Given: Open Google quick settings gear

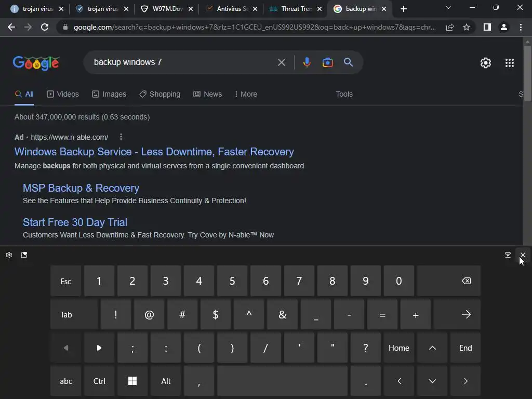Looking at the screenshot, I should (x=486, y=63).
